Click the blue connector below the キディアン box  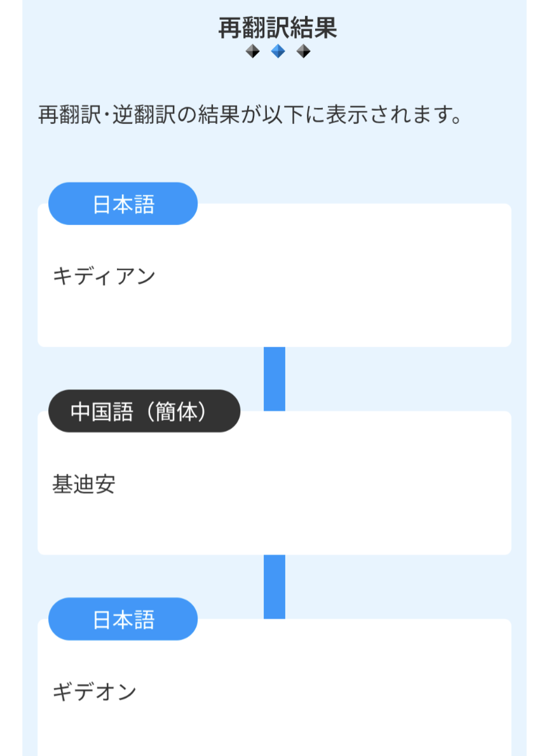pyautogui.click(x=274, y=379)
